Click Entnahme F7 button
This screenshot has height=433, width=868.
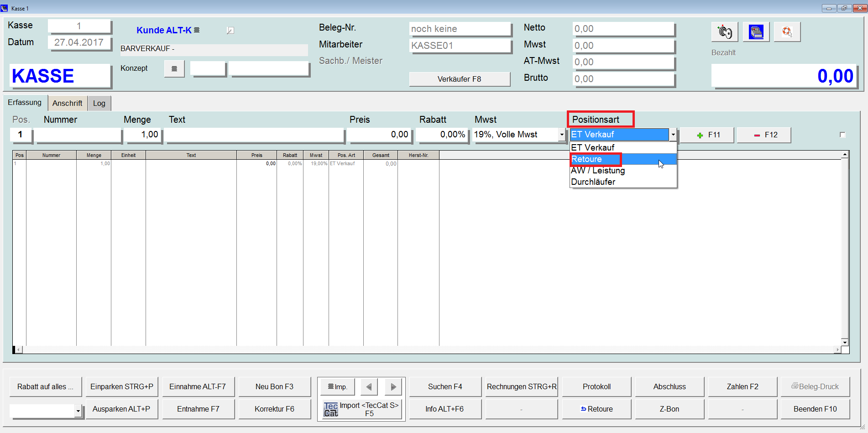pyautogui.click(x=198, y=409)
